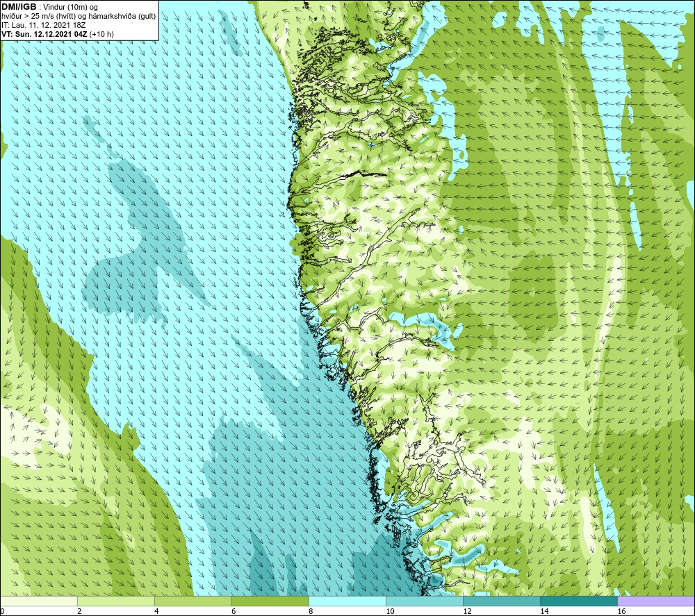Image resolution: width=695 pixels, height=616 pixels.
Task: Pick the medium green 4–6 m/s legend swatch
Action: (193, 601)
